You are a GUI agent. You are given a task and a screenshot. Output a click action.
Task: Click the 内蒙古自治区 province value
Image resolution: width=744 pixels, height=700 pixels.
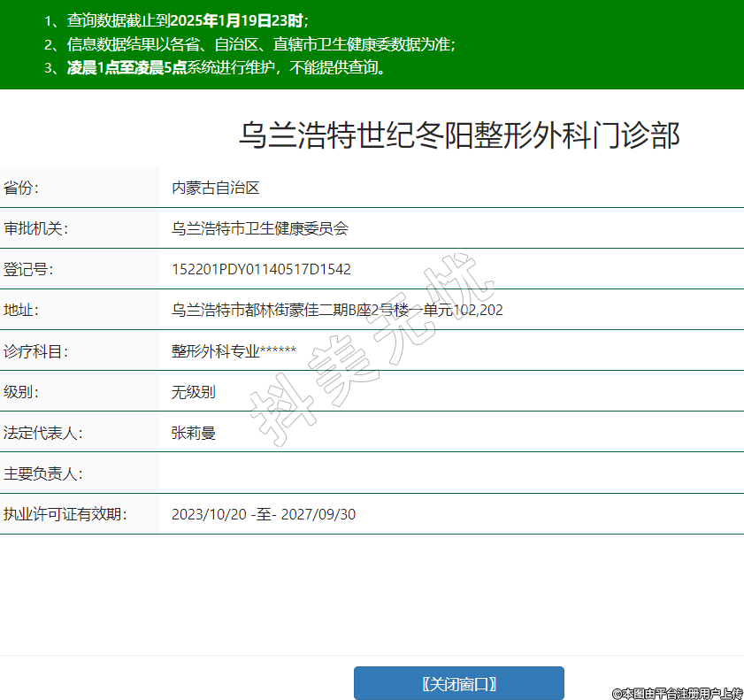click(x=215, y=188)
